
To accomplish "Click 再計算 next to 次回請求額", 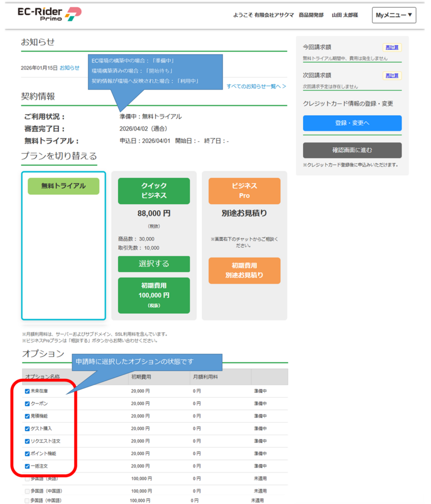I will coord(392,75).
